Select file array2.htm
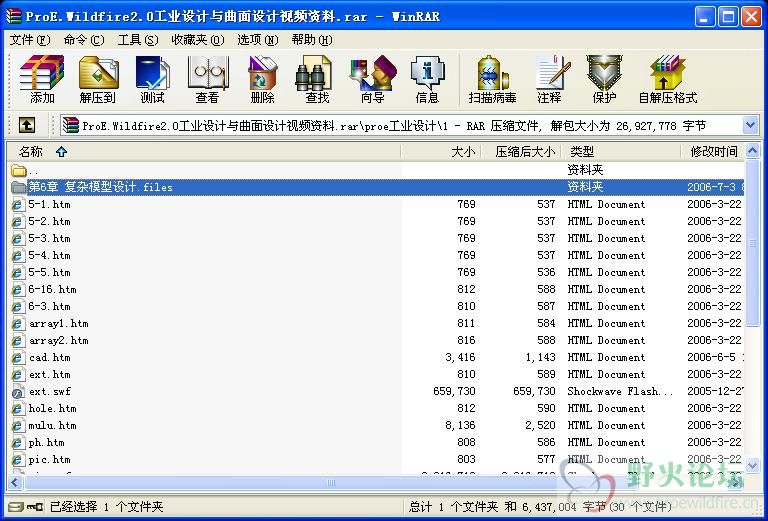The width and height of the screenshot is (768, 521). pos(58,340)
